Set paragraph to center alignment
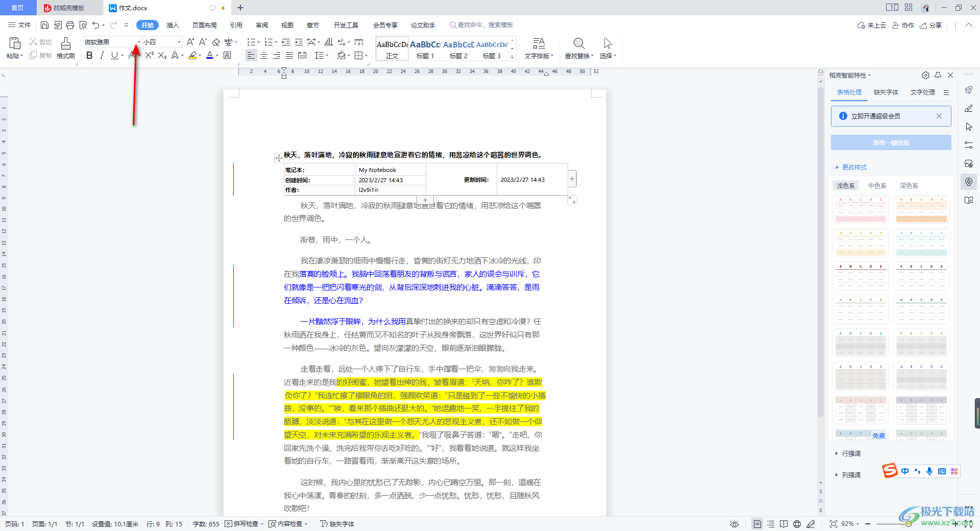Image resolution: width=980 pixels, height=531 pixels. (263, 55)
